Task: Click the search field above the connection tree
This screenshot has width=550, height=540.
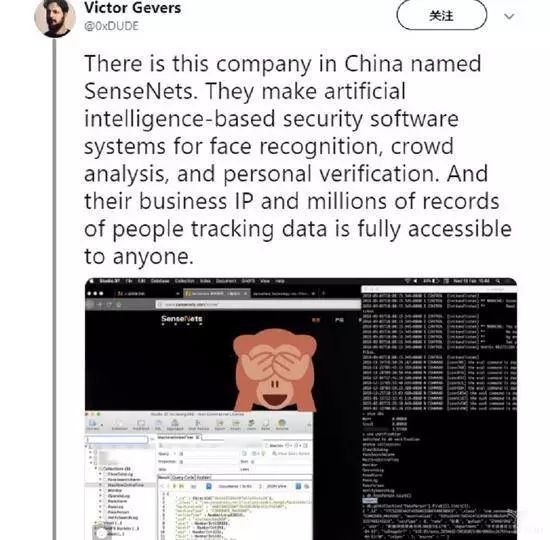Action: point(117,439)
